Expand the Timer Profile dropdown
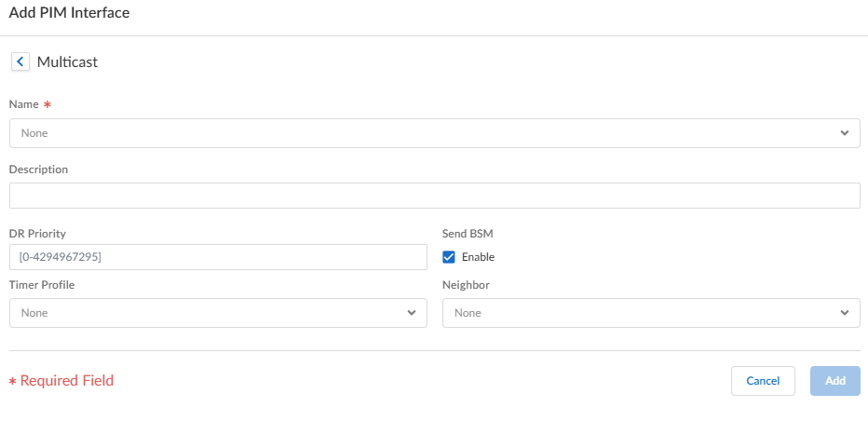Viewport: 868px width, 421px height. pos(218,313)
